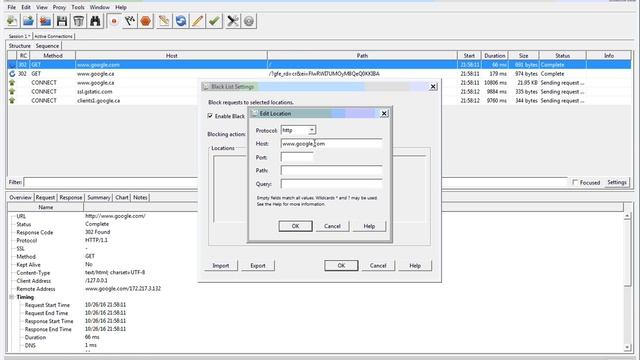640x360 pixels.
Task: Collapse the Timing tree node
Action: (x=12, y=297)
